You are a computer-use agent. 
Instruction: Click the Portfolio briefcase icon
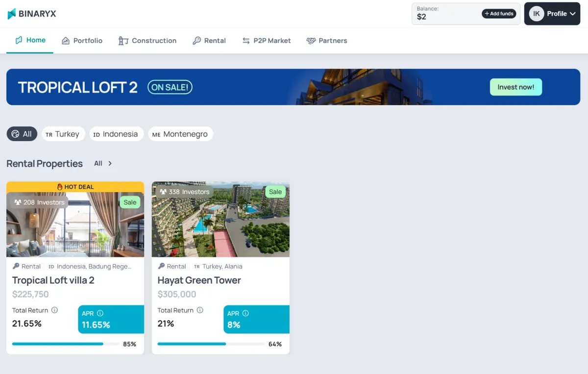(64, 41)
